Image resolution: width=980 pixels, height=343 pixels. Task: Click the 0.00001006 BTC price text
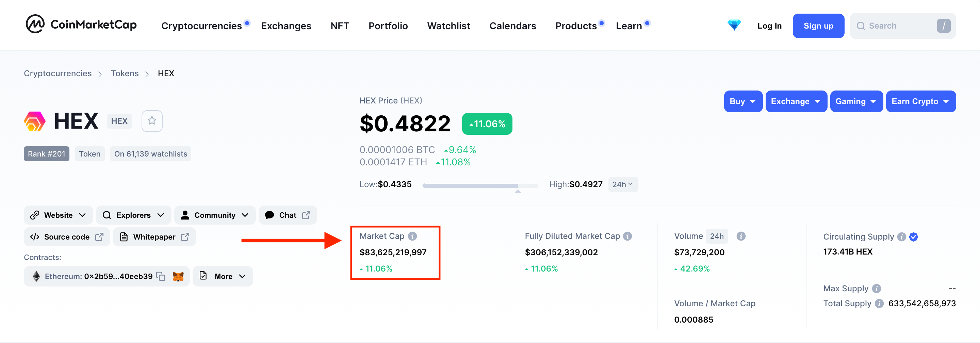pos(397,150)
